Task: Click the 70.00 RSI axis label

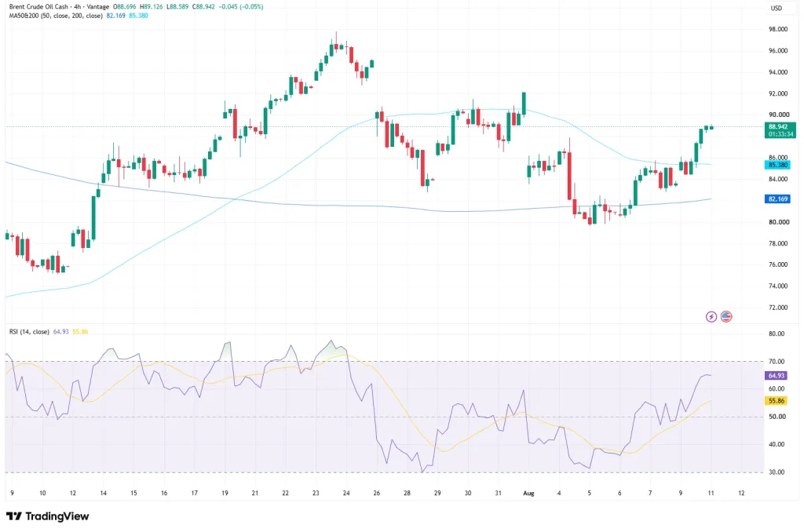Action: click(x=777, y=361)
